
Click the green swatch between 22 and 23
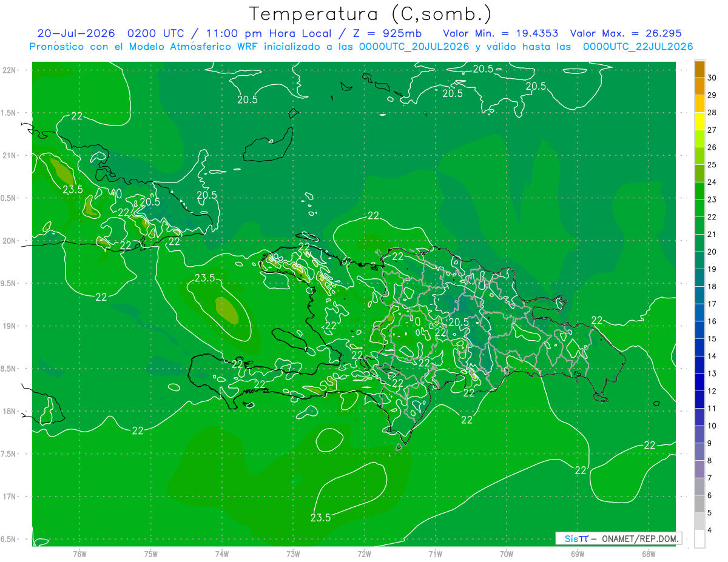699,208
